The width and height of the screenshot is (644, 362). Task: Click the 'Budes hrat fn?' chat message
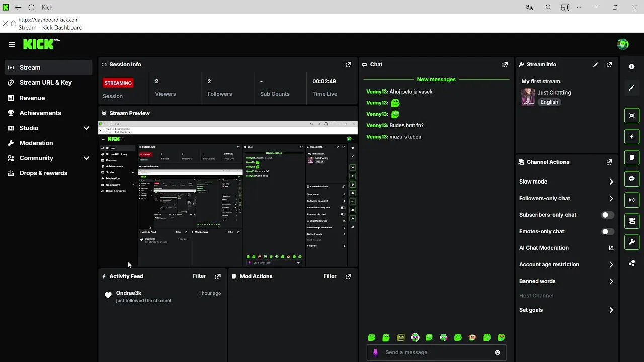(x=407, y=125)
